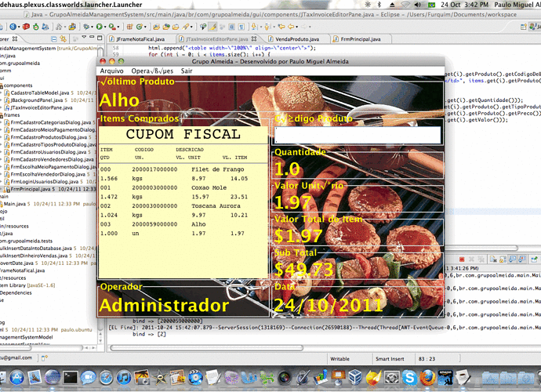Select CadastroTableModel.java in Package Explorer
The height and width of the screenshot is (392, 541).
(x=40, y=93)
